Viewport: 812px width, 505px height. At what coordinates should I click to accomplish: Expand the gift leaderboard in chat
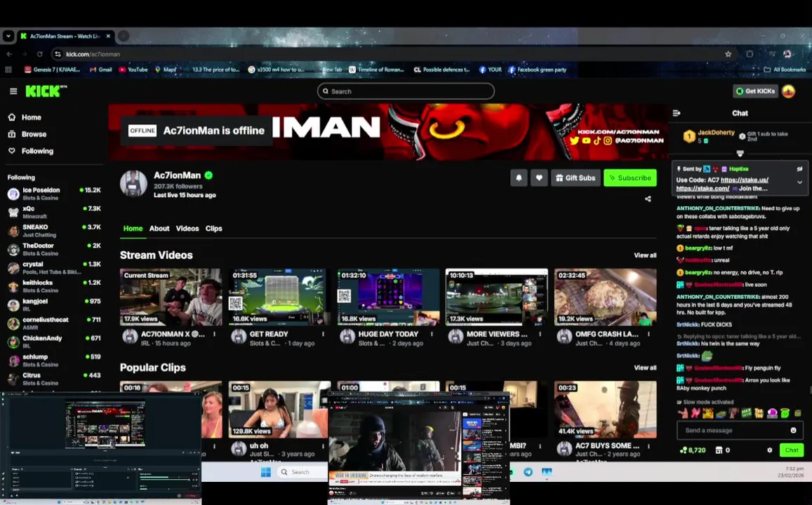click(x=740, y=153)
